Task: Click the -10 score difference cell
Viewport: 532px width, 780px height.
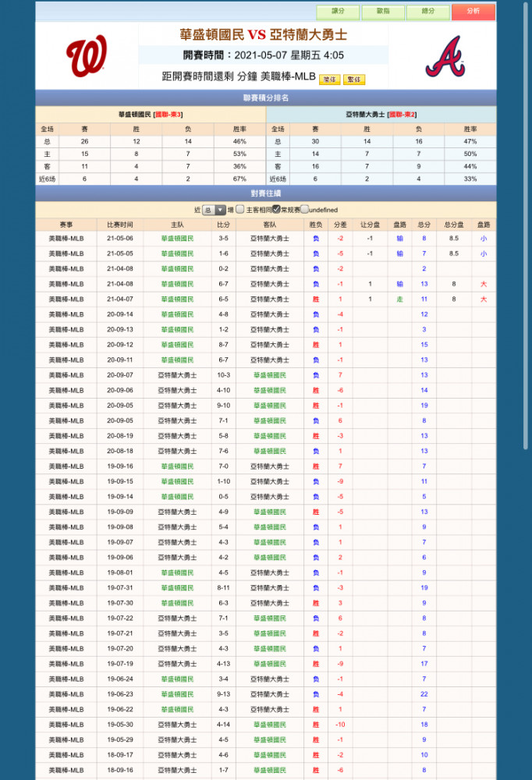Action: pos(340,725)
